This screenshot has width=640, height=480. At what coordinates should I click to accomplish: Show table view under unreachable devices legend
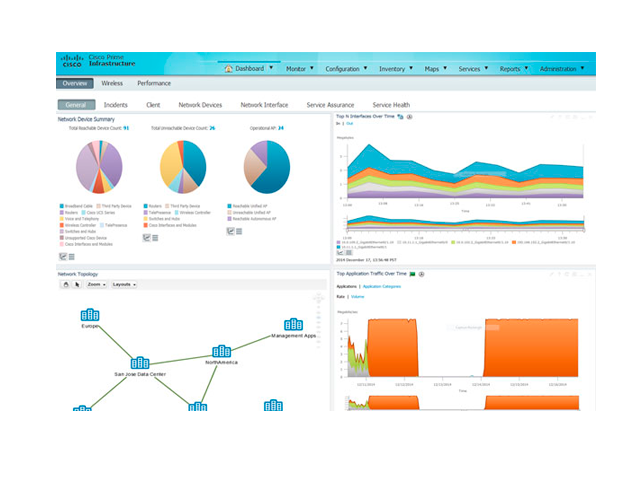coord(155,238)
